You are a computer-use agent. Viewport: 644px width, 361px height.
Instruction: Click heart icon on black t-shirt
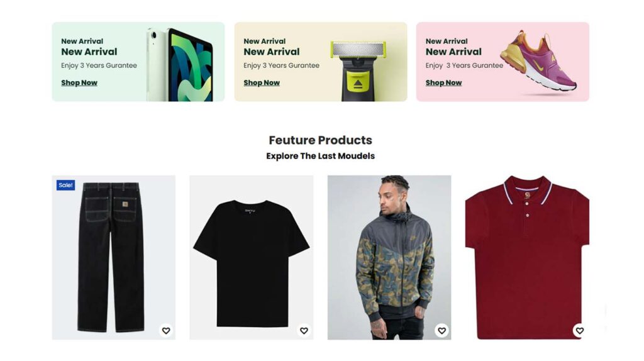point(304,331)
